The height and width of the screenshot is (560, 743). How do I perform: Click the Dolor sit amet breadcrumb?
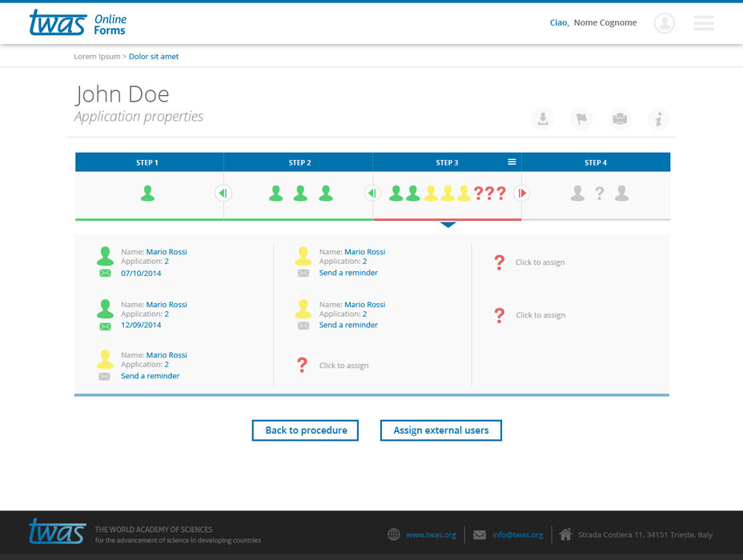154,57
